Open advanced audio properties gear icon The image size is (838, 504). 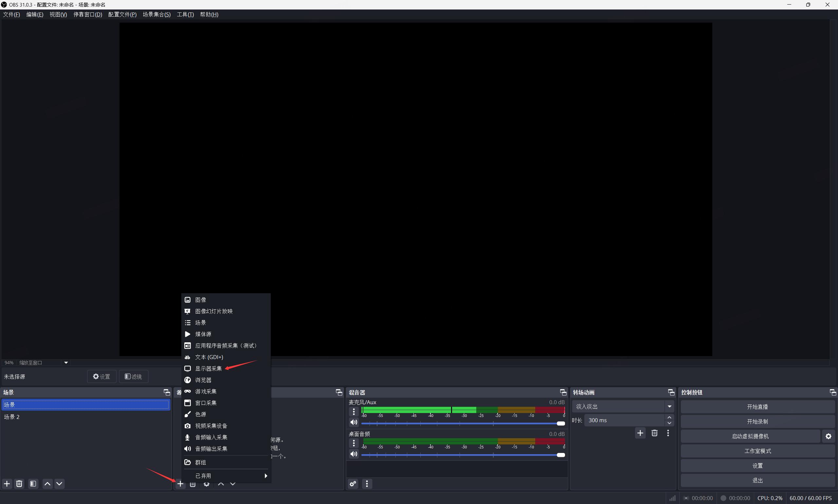(x=353, y=484)
